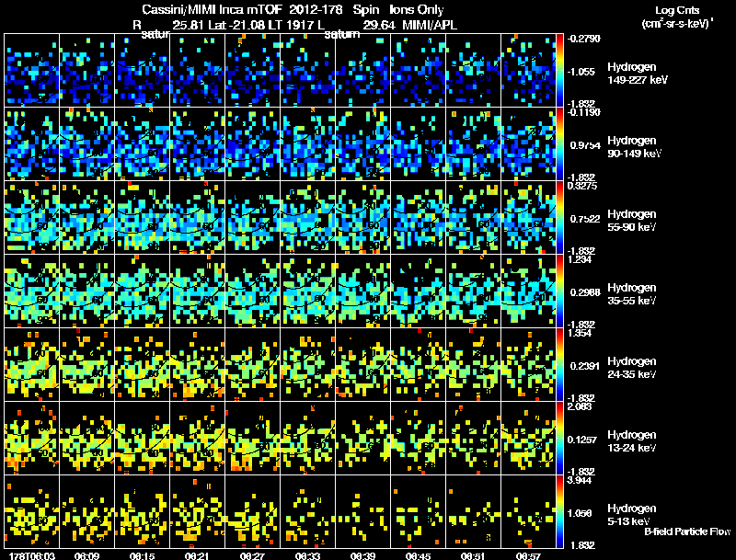Select the 24-35 keV panel at 06:39
The width and height of the screenshot is (736, 560).
click(x=362, y=365)
